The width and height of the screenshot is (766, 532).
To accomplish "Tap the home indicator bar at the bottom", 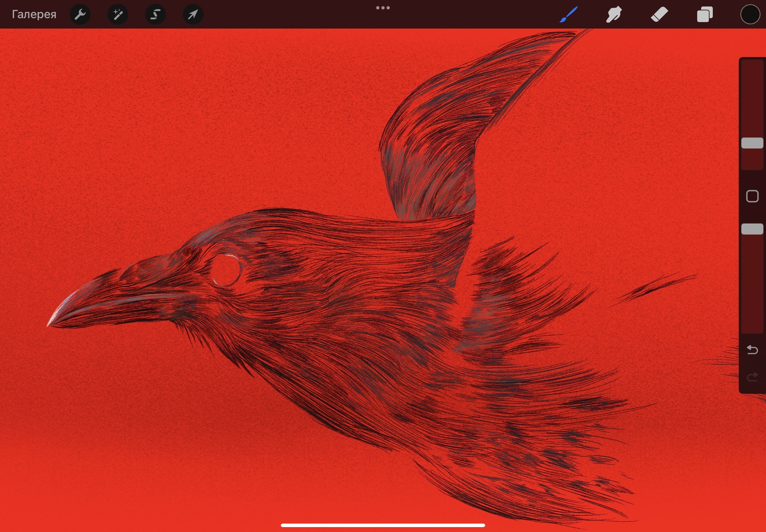I will (383, 525).
